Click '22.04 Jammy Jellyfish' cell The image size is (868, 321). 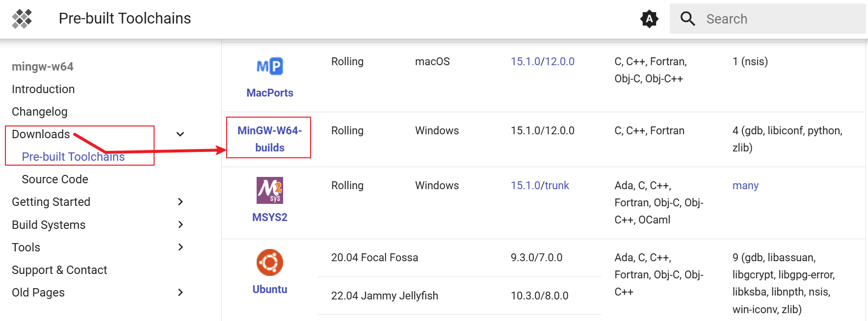tap(385, 296)
